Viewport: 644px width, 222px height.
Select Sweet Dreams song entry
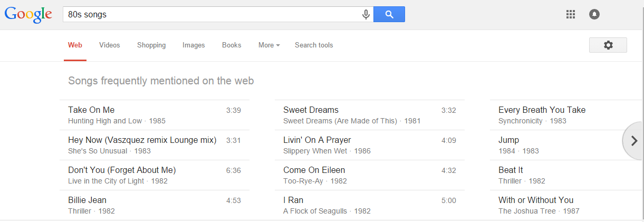[311, 110]
